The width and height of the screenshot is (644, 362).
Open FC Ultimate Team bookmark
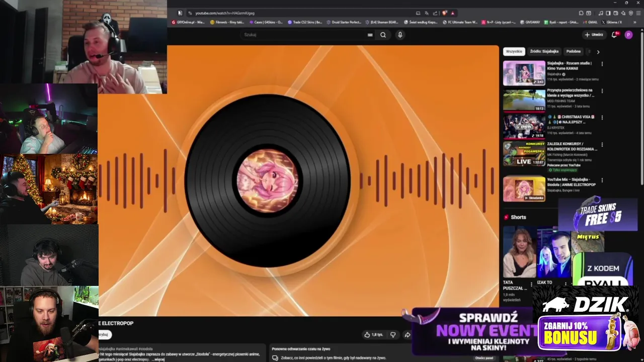pyautogui.click(x=460, y=22)
